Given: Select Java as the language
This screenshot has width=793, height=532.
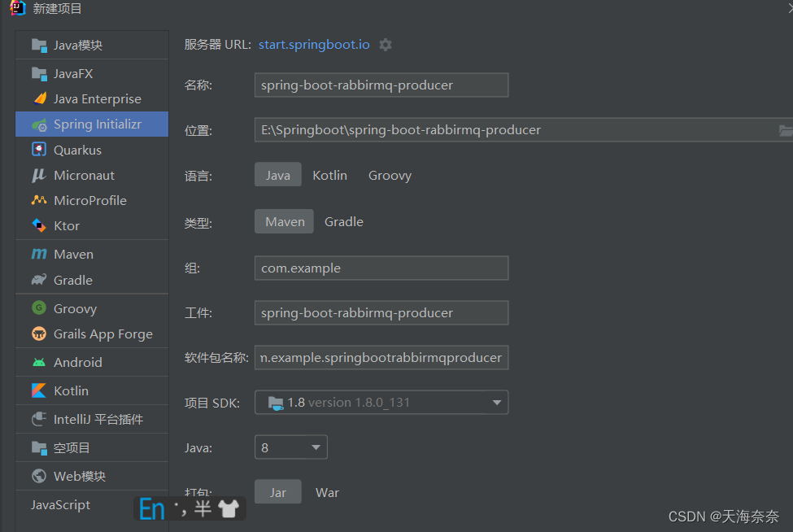Looking at the screenshot, I should [278, 175].
